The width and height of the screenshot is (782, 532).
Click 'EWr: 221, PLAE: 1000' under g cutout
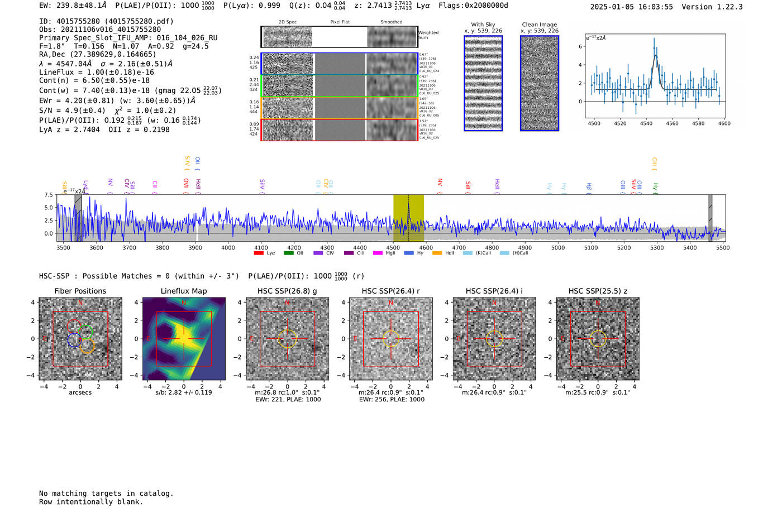click(288, 400)
